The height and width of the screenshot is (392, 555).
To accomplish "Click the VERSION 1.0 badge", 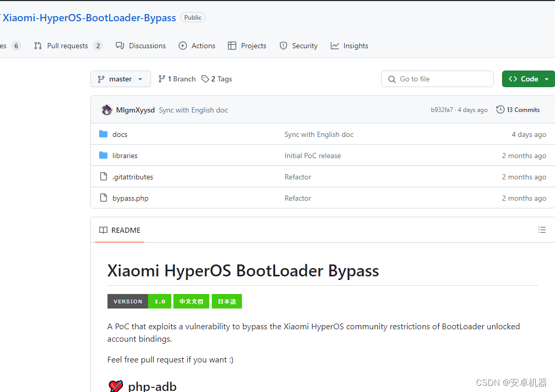I will click(139, 301).
